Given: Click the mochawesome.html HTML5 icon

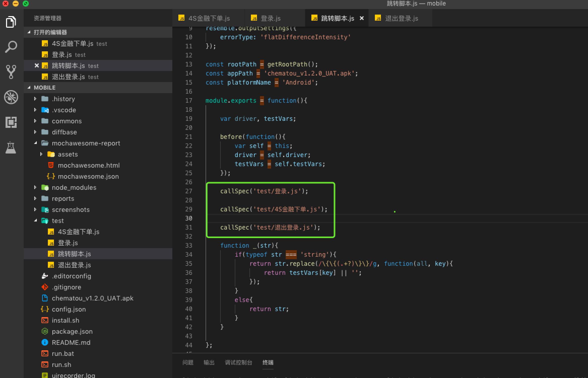Looking at the screenshot, I should (51, 165).
